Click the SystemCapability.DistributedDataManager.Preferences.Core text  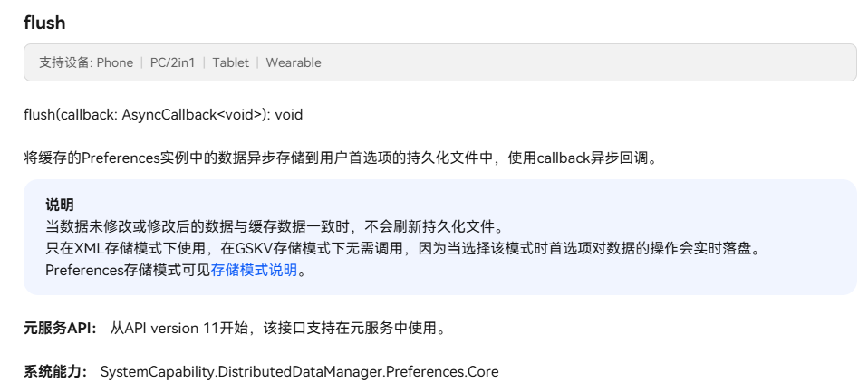(300, 371)
